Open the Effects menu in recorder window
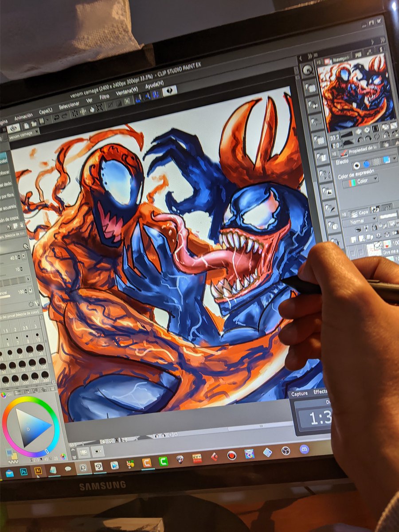This screenshot has width=399, height=532. 321,392
